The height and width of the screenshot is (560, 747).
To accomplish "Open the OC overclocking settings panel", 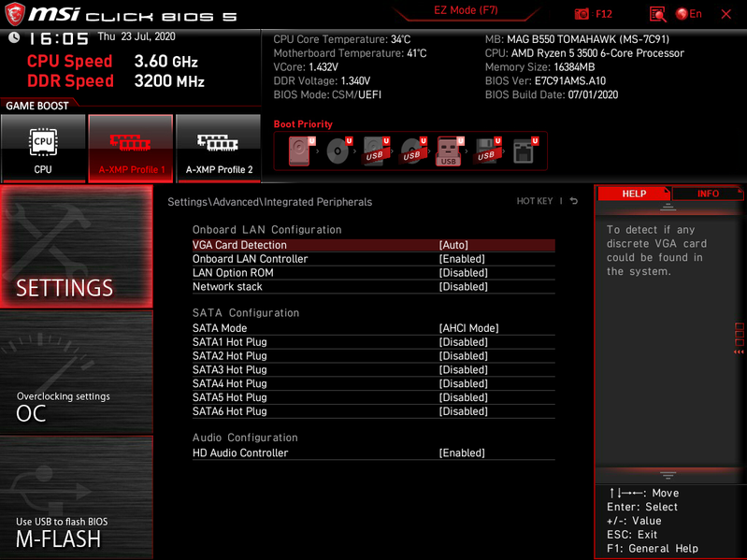I will coord(77,372).
